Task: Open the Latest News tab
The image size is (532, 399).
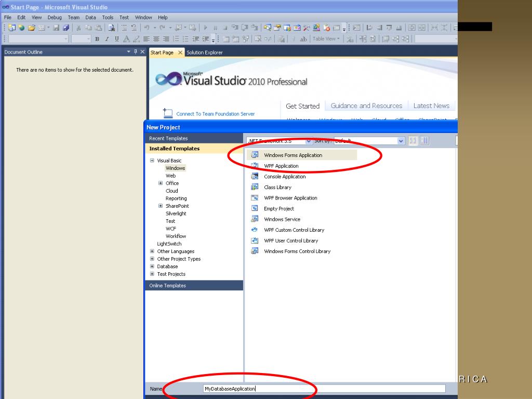Action: tap(431, 106)
